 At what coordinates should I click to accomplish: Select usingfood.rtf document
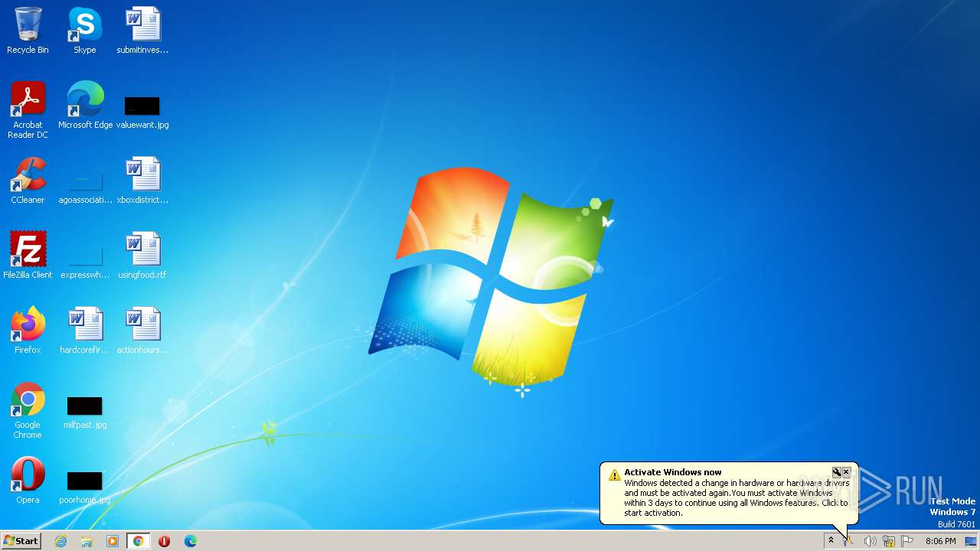point(142,256)
